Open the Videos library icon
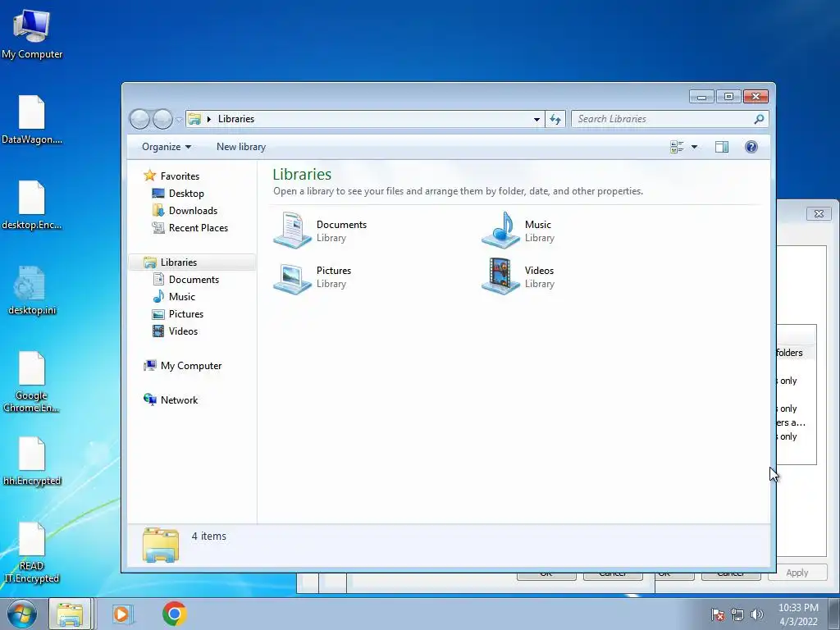 click(x=500, y=276)
